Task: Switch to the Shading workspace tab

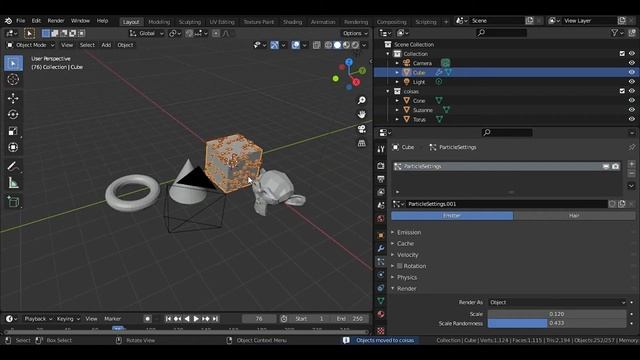Action: tap(293, 22)
